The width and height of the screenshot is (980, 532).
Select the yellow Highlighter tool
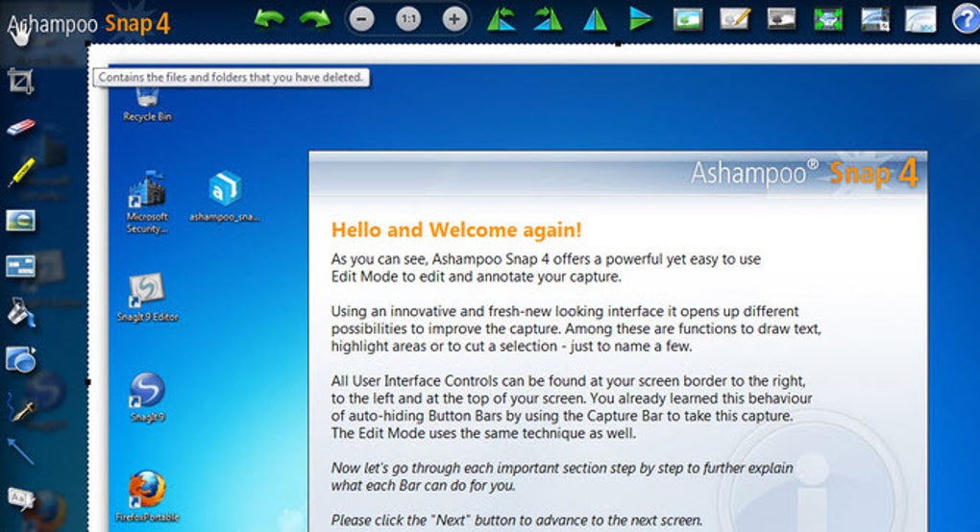(x=21, y=173)
